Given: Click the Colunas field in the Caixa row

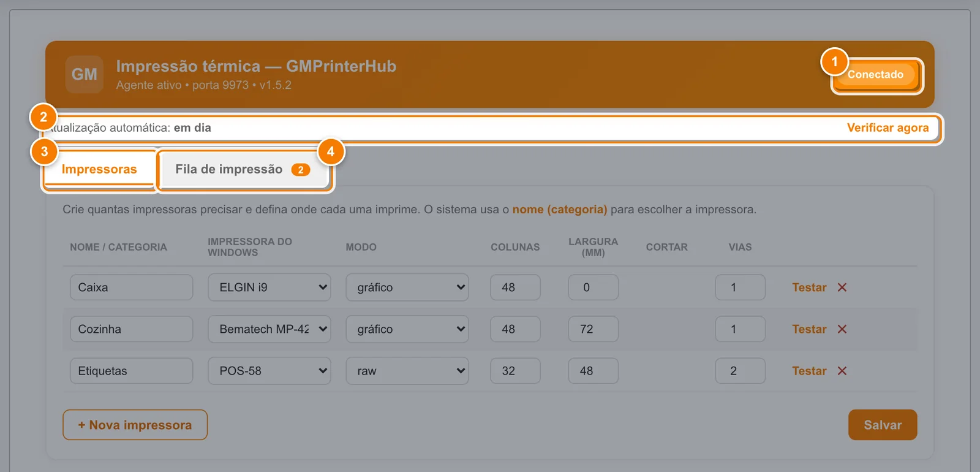Looking at the screenshot, I should click(x=515, y=287).
